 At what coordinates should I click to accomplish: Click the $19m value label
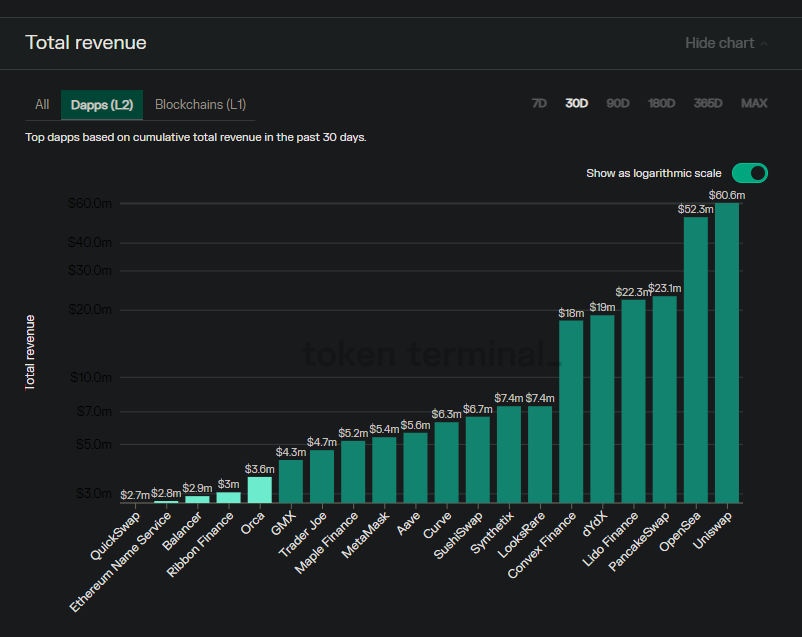pos(602,307)
